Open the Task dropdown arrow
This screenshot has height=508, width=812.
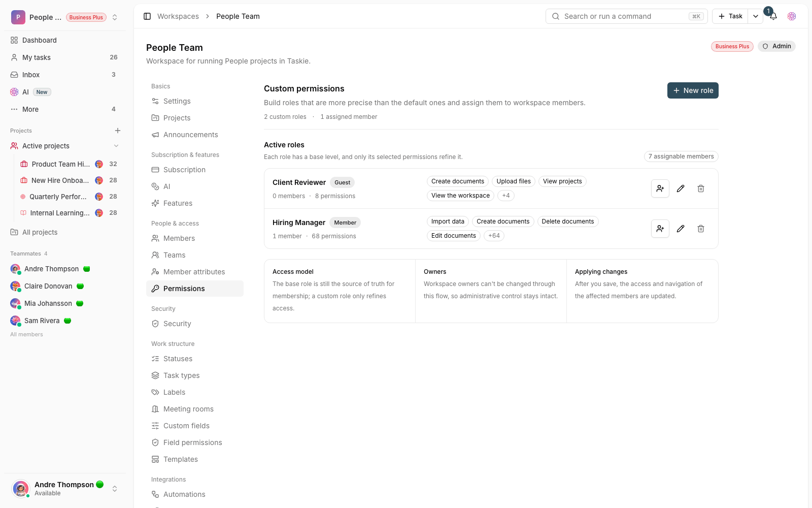tap(756, 16)
